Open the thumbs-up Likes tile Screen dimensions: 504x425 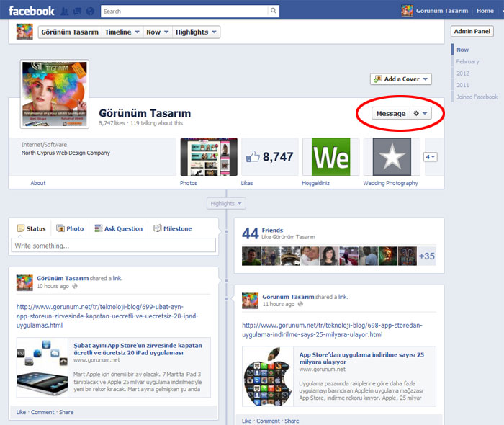270,157
